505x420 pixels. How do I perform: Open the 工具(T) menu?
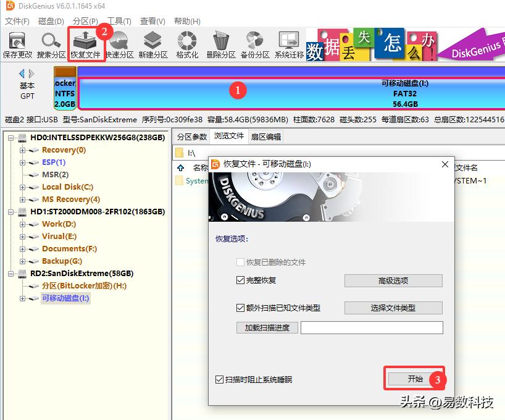pos(115,21)
